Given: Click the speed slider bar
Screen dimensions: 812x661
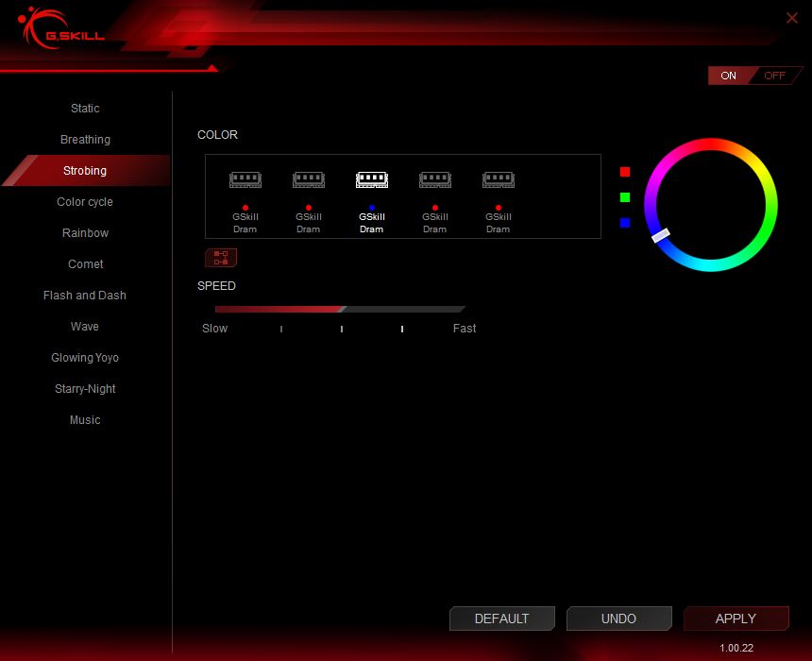Looking at the screenshot, I should click(340, 310).
